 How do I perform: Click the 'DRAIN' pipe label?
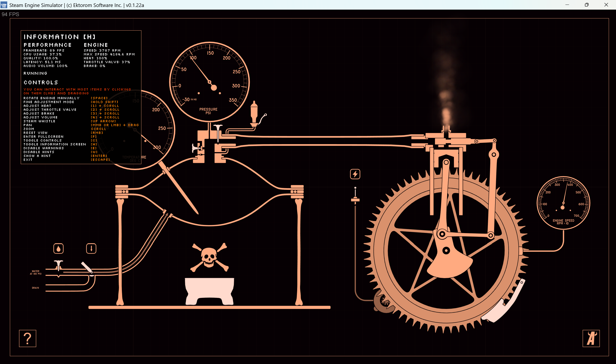(x=35, y=288)
